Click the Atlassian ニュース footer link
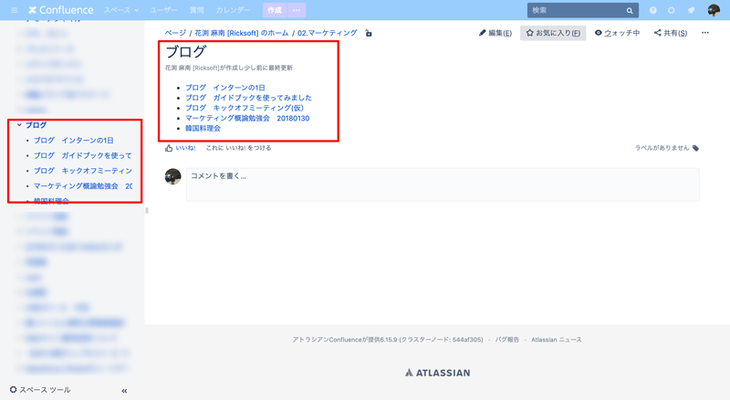The width and height of the screenshot is (730, 400). (556, 340)
